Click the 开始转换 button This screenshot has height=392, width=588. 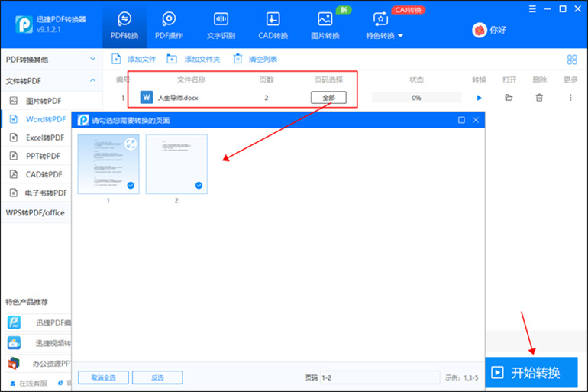click(531, 372)
